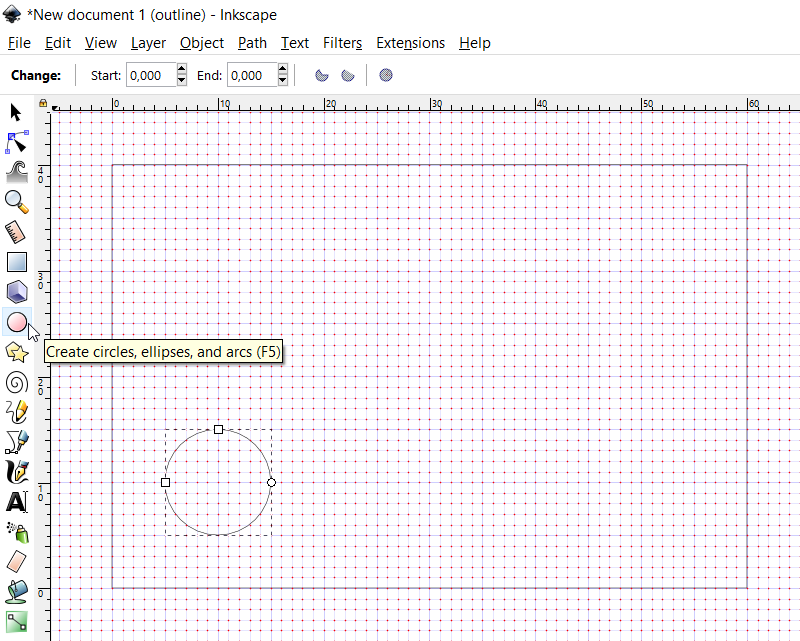
Task: Increase the Start angle value
Action: point(182,70)
